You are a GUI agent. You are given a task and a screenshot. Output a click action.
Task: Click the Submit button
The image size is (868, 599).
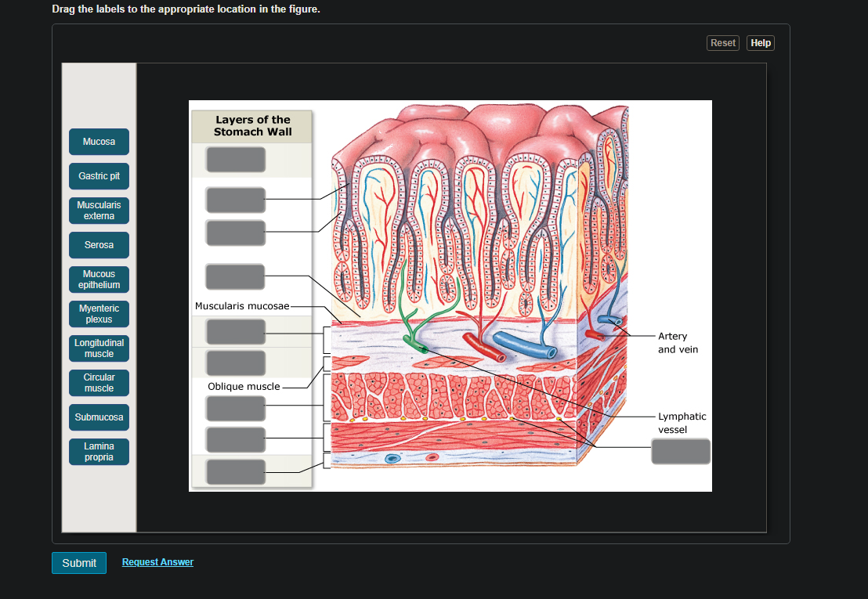click(79, 562)
